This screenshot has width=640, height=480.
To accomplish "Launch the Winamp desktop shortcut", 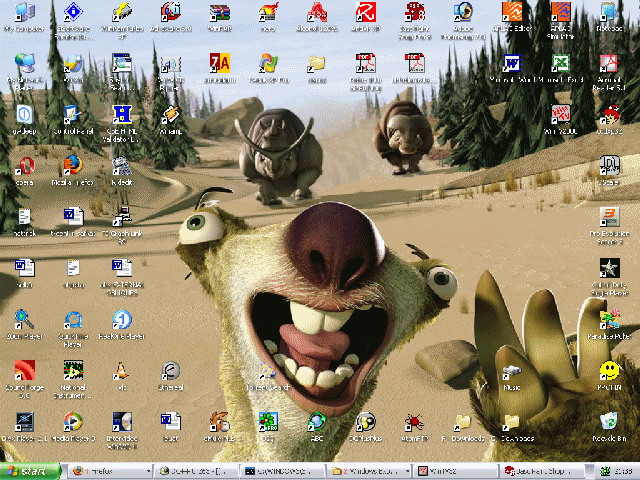I will pos(170,115).
